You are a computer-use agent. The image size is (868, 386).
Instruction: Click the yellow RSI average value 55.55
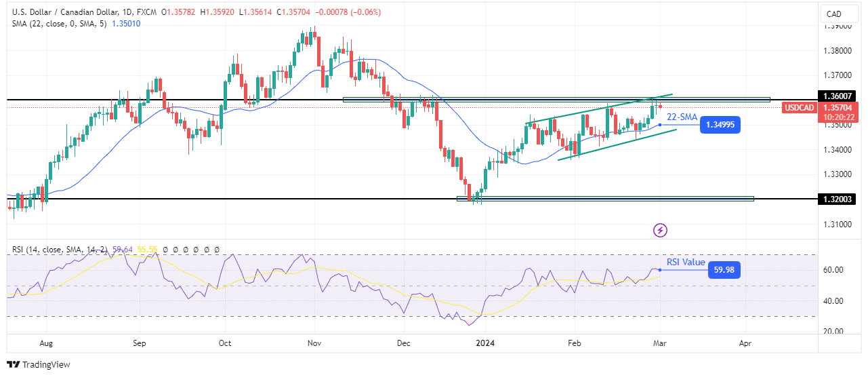click(147, 250)
